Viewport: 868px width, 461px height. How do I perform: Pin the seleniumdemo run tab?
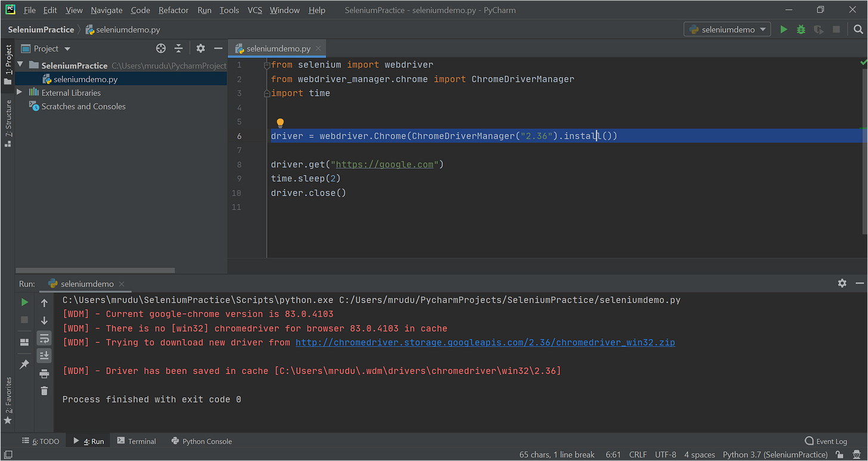pyautogui.click(x=24, y=363)
